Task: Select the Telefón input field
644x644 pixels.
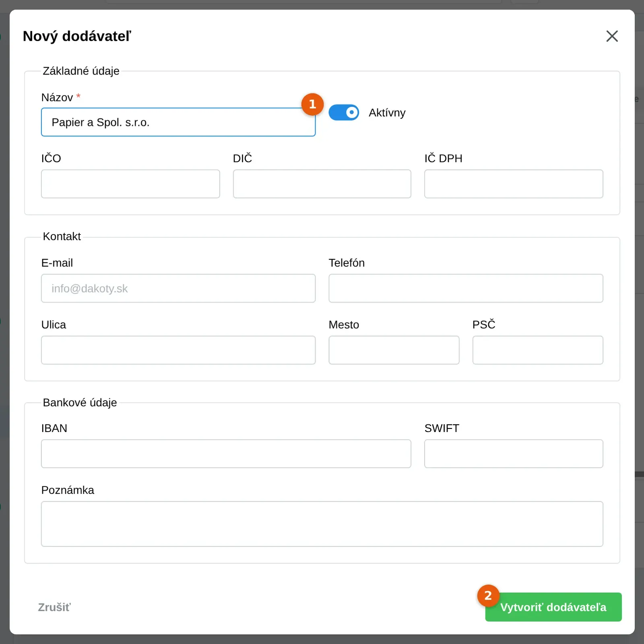Action: point(466,288)
